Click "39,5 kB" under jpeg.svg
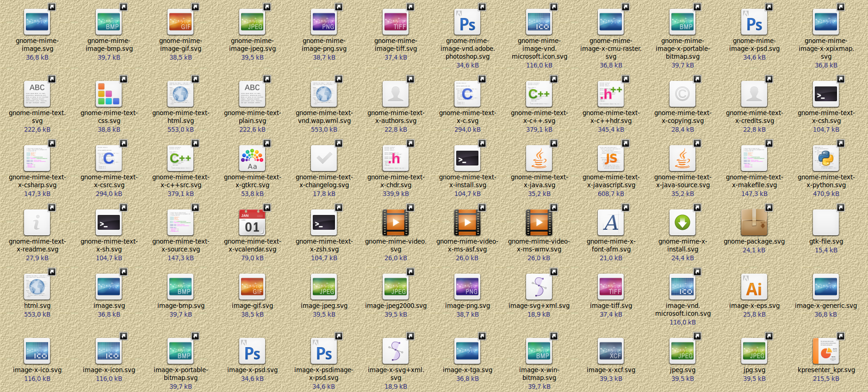868x392 pixels. pos(682,379)
